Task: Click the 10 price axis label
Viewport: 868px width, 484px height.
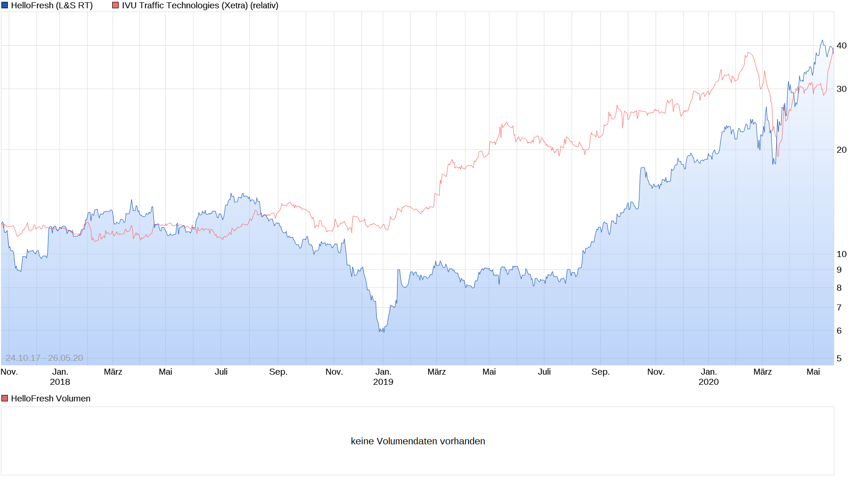Action: pos(842,254)
